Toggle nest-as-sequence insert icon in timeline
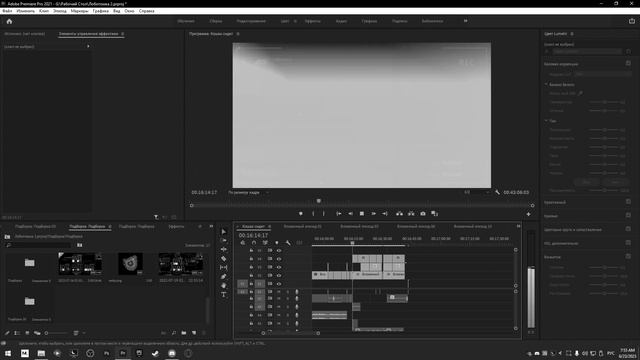Image resolution: width=640 pixels, height=360 pixels. coord(242,243)
